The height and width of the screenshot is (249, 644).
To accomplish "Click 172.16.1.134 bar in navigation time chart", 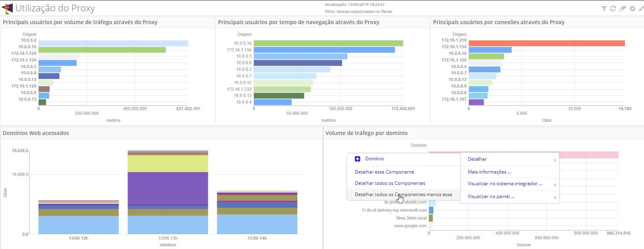I will pyautogui.click(x=325, y=50).
